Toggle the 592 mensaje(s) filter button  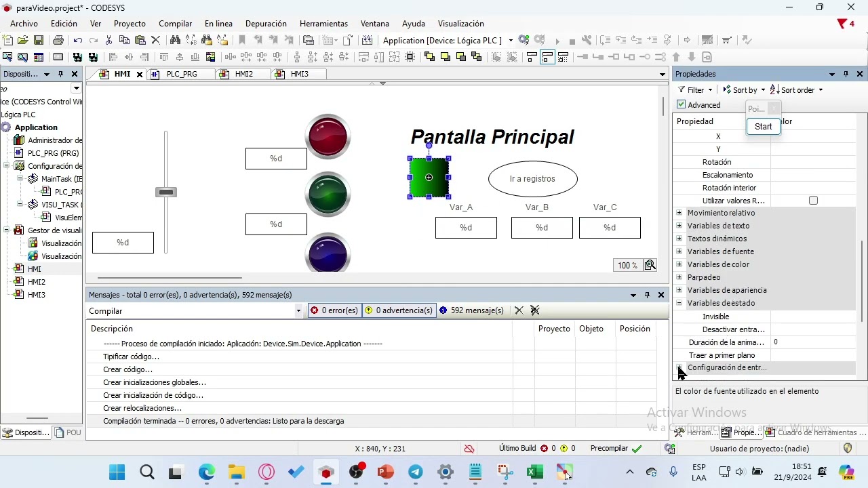[x=472, y=310]
